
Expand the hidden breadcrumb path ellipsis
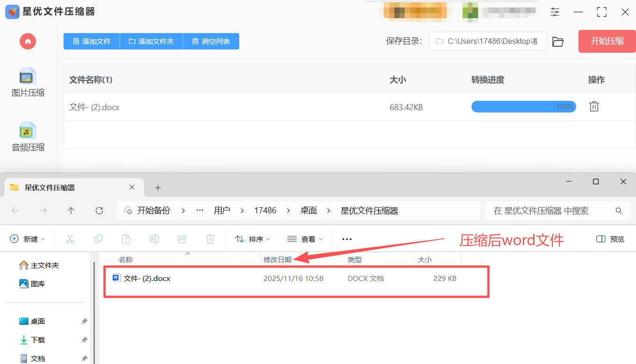[x=200, y=210]
